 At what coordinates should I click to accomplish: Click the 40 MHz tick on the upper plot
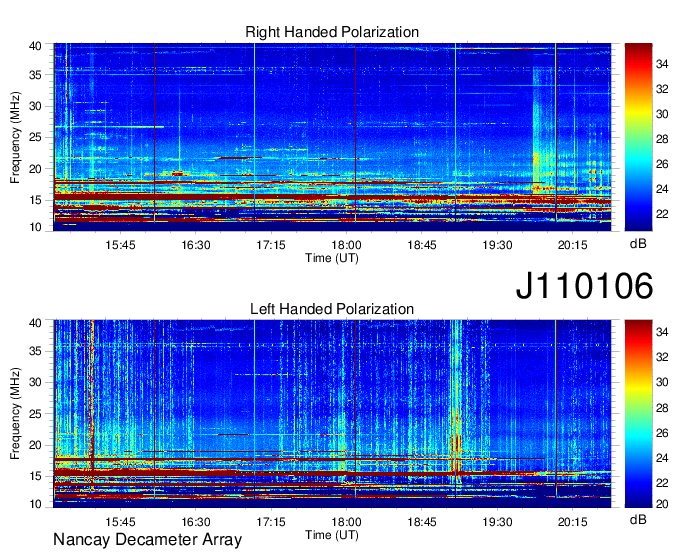pyautogui.click(x=36, y=46)
